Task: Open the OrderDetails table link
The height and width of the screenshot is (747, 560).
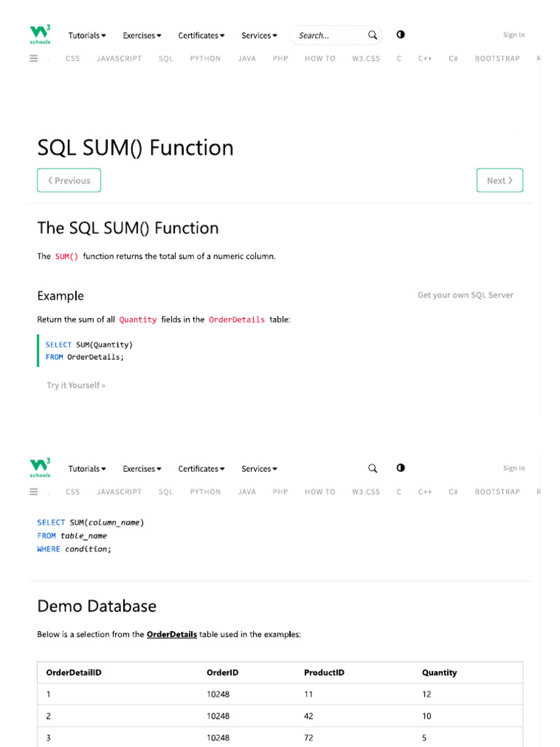Action: tap(171, 635)
